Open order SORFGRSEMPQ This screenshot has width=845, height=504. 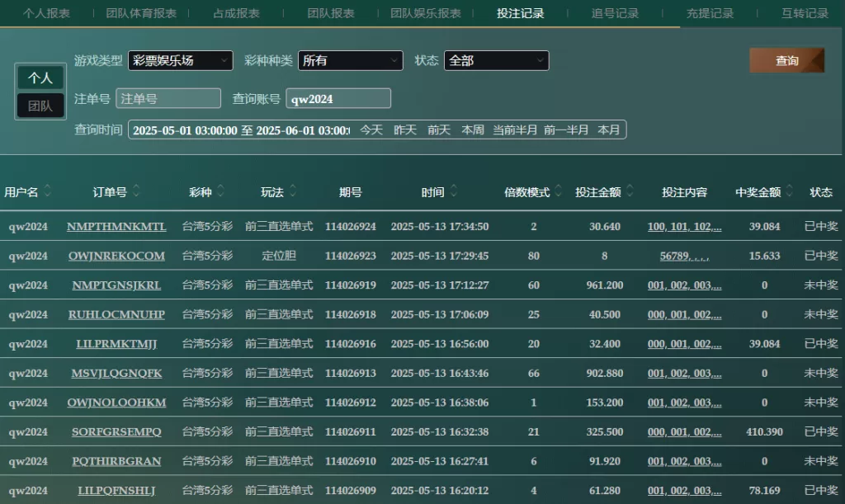coord(116,432)
